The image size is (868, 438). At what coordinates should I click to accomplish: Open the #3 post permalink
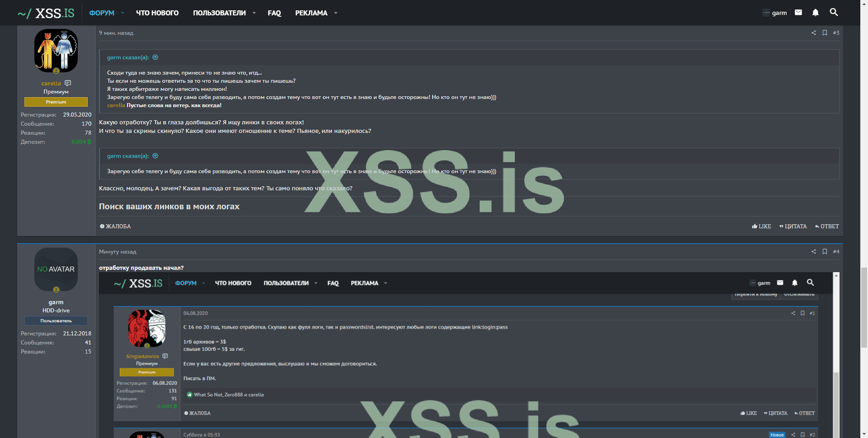click(x=836, y=33)
